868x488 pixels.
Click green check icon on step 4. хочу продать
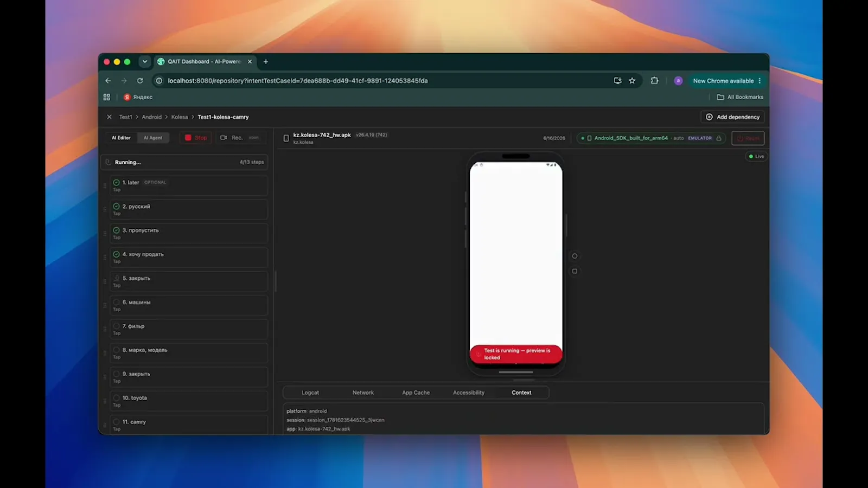coord(116,254)
